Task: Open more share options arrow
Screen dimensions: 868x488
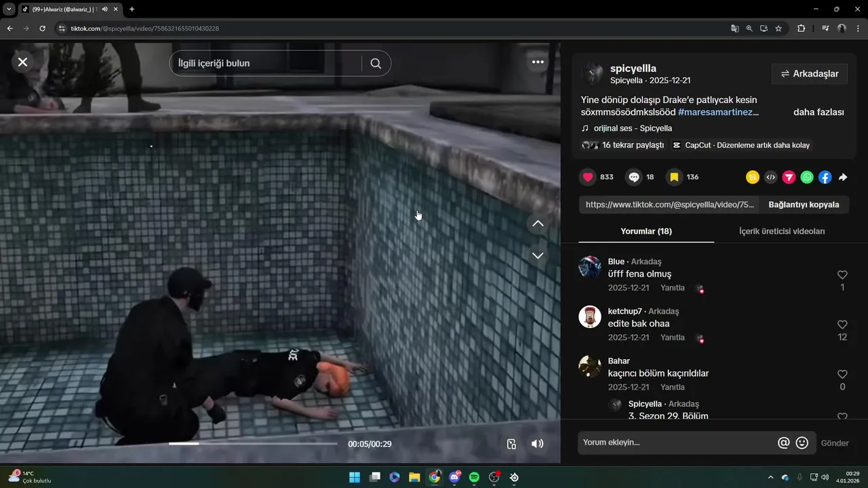Action: [843, 177]
